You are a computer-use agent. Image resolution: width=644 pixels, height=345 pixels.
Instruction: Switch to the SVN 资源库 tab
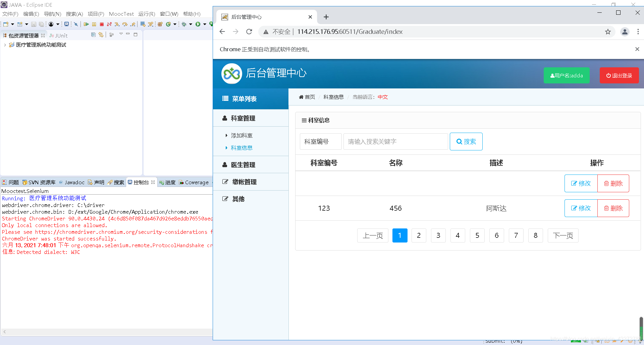pyautogui.click(x=39, y=182)
